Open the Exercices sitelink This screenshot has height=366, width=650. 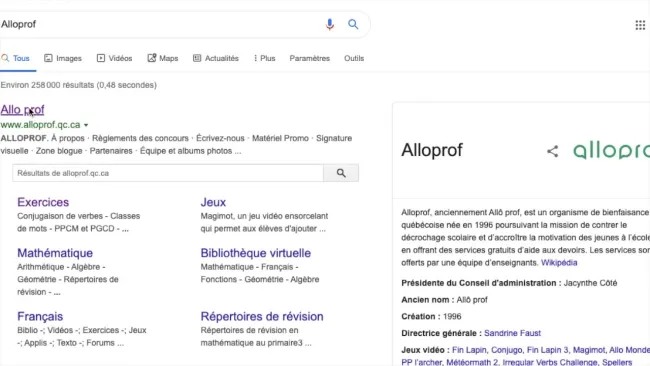coord(43,202)
